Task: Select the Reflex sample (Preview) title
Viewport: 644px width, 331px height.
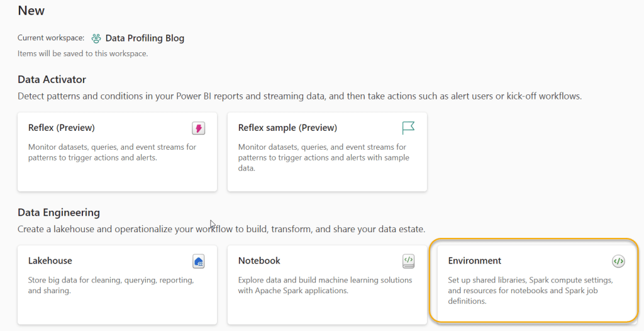Action: coord(287,128)
